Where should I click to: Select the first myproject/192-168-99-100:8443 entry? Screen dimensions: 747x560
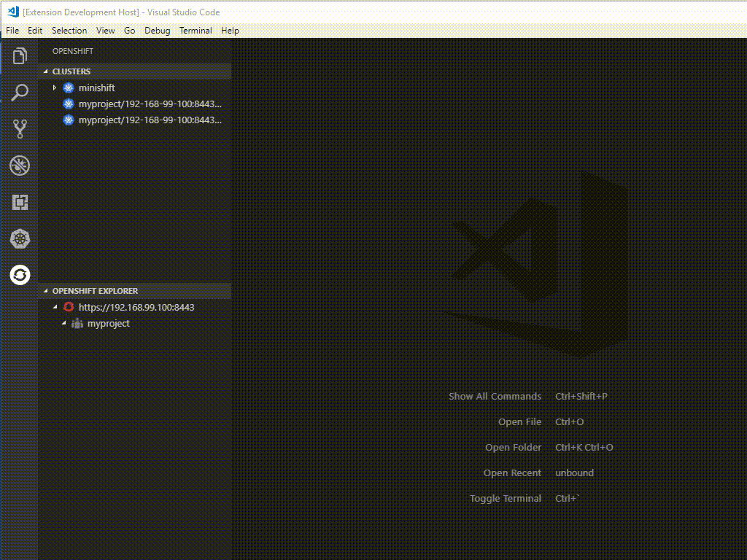[151, 104]
